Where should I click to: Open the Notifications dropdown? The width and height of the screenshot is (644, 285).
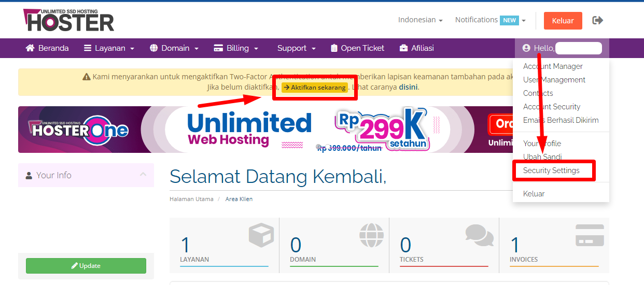(x=490, y=20)
